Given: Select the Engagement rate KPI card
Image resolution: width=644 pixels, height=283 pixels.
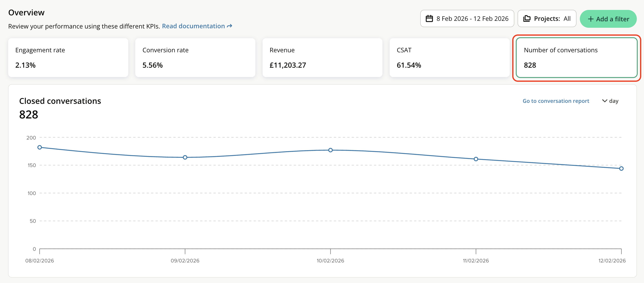Looking at the screenshot, I should coord(68,57).
